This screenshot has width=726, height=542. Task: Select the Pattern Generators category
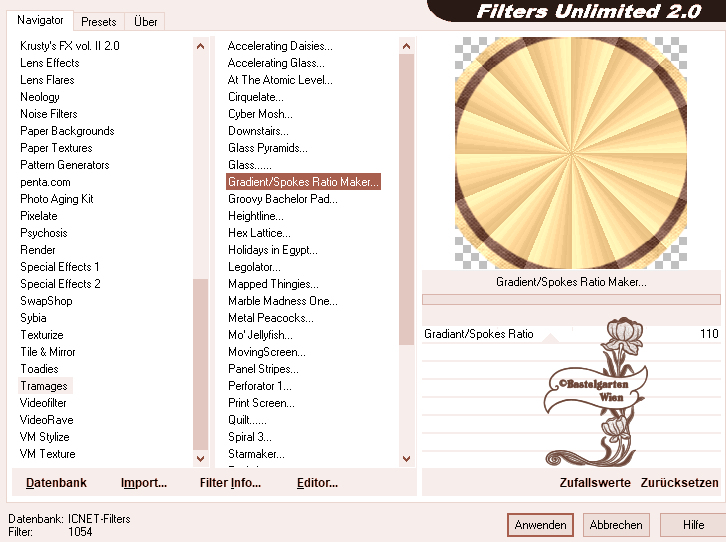point(65,165)
